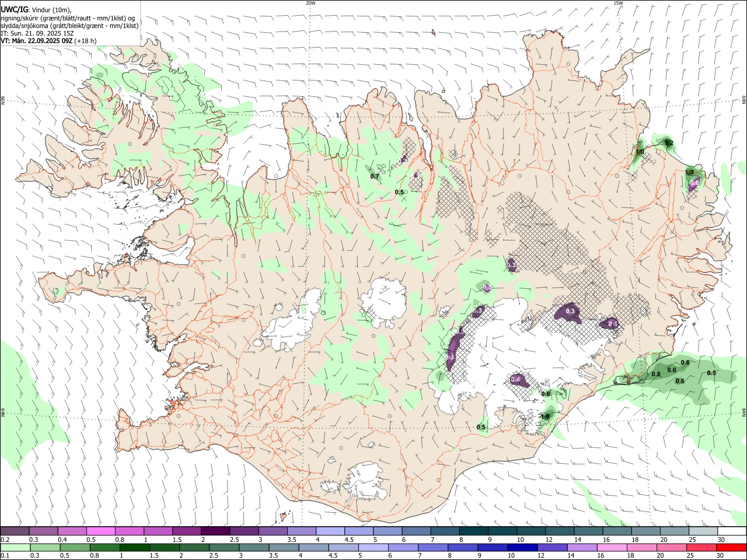Click darkest green swatch between 1 and 1.5, bottom row

coord(135,547)
